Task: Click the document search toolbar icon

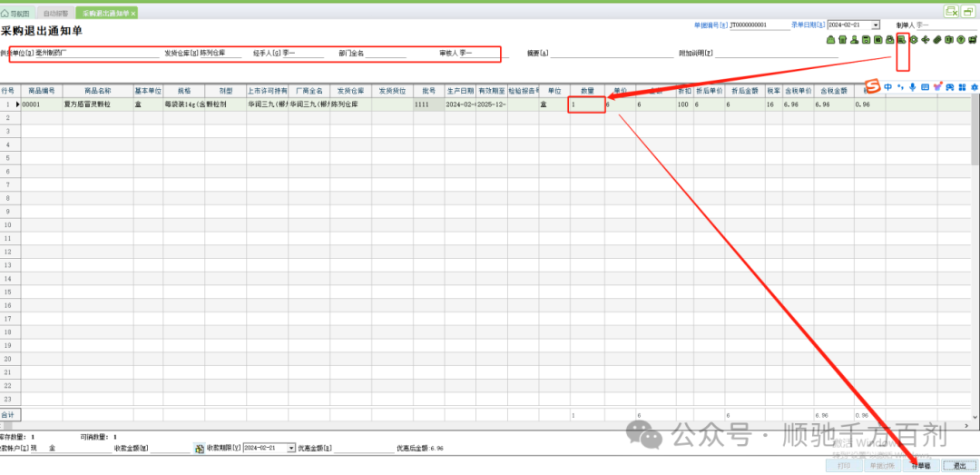Action: (901, 40)
